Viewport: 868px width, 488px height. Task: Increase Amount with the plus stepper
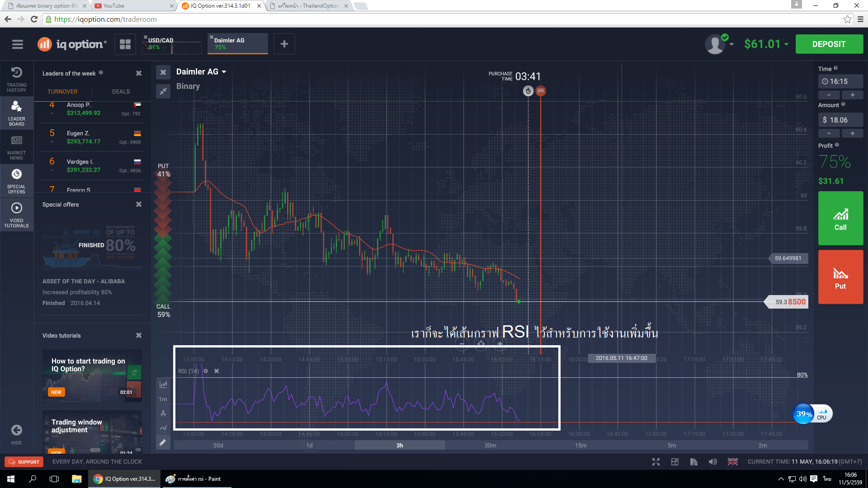852,133
